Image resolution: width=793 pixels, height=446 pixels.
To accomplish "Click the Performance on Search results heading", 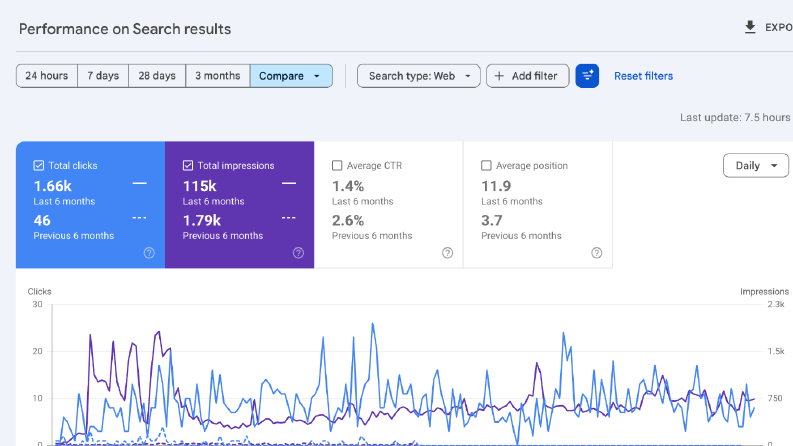I will tap(125, 29).
